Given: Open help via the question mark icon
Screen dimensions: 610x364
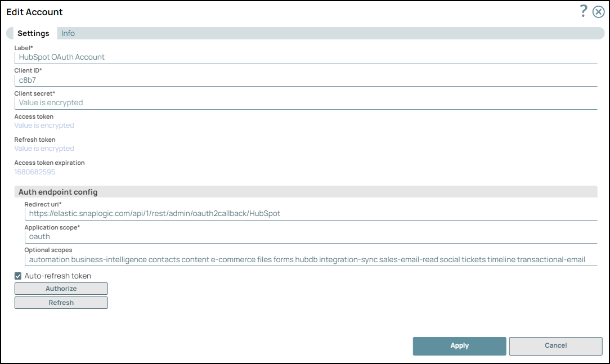Looking at the screenshot, I should pyautogui.click(x=583, y=11).
